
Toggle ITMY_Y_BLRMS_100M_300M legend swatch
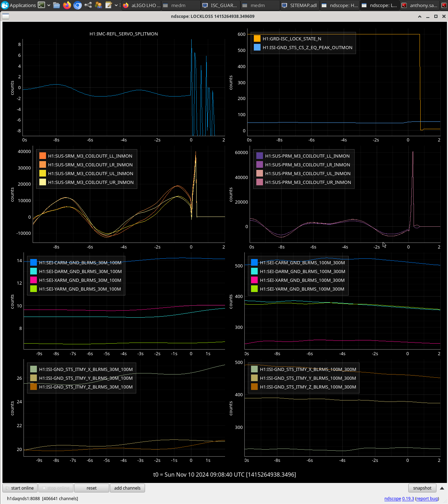[254, 378]
